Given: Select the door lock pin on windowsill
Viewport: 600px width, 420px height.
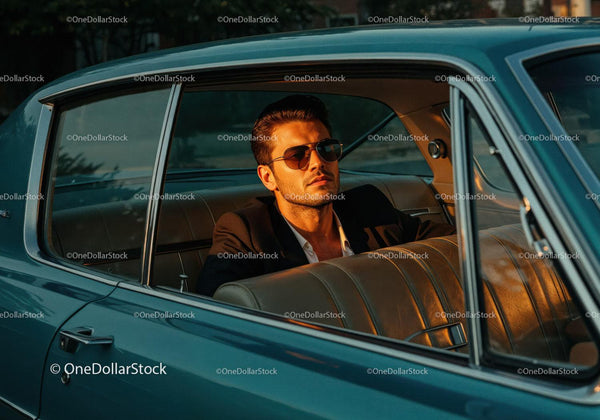Looking at the screenshot, I should pyautogui.click(x=183, y=282).
